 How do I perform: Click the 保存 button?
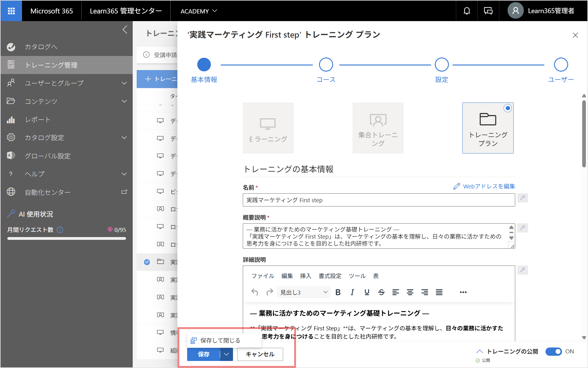click(x=204, y=354)
